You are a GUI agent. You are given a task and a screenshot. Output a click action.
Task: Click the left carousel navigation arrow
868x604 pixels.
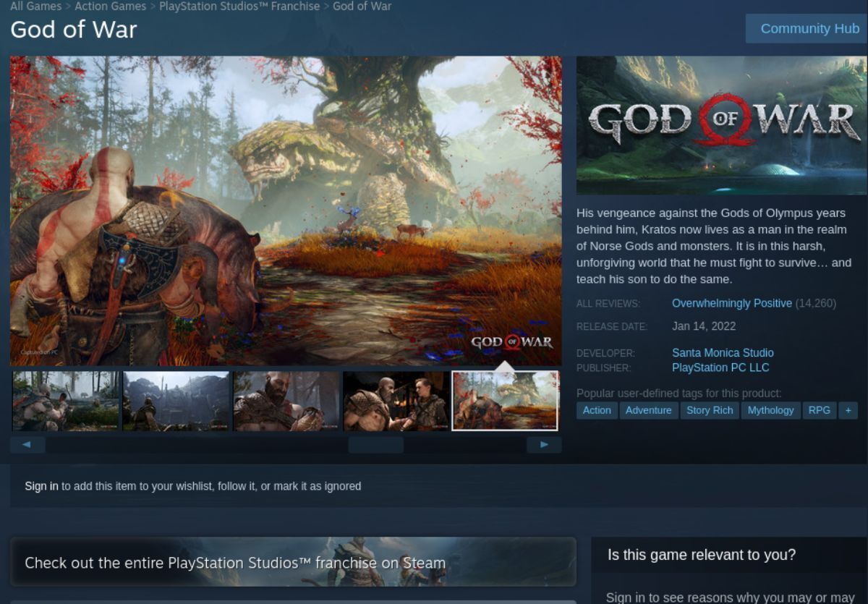click(27, 445)
